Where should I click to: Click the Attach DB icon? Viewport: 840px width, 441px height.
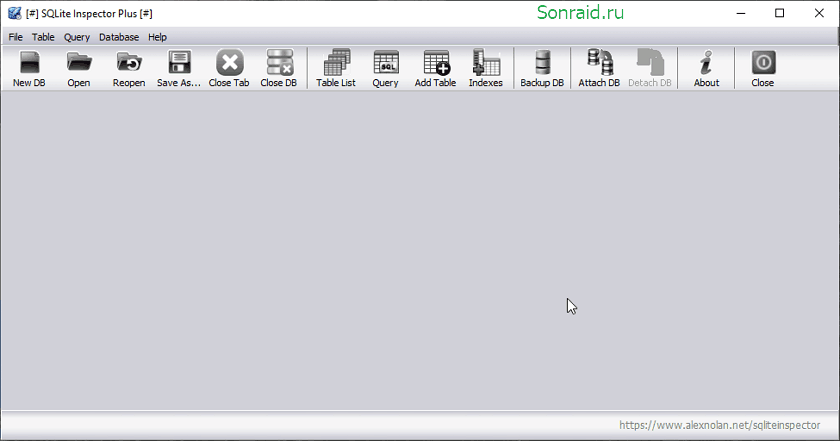coord(599,68)
